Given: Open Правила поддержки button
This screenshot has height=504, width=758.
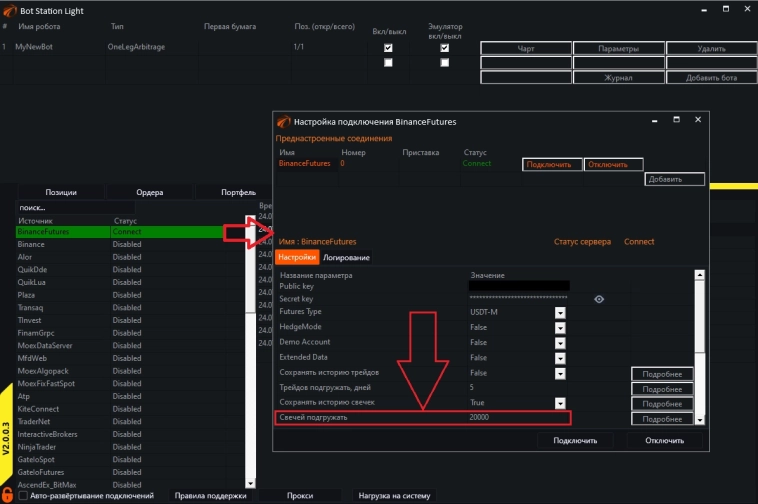Looking at the screenshot, I should [x=210, y=496].
